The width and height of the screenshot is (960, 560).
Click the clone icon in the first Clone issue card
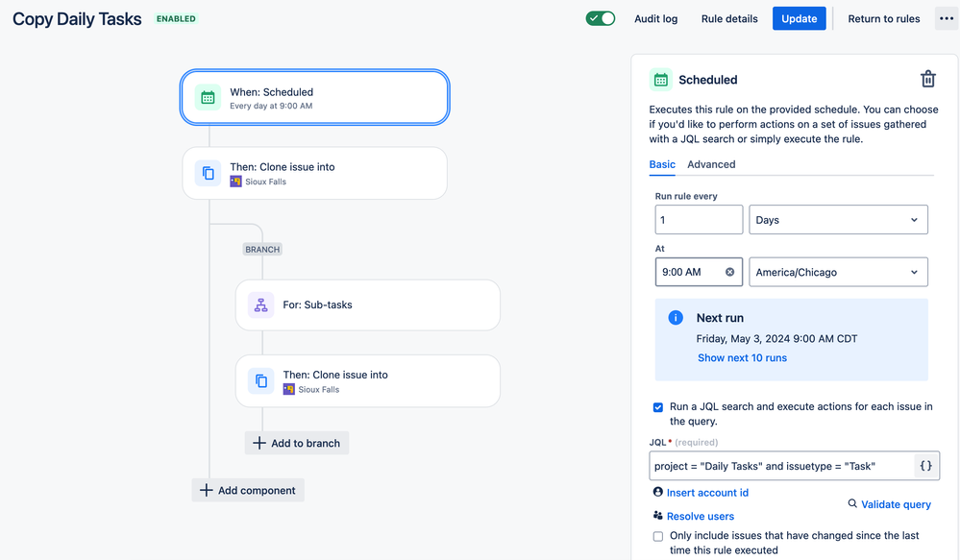pos(209,173)
